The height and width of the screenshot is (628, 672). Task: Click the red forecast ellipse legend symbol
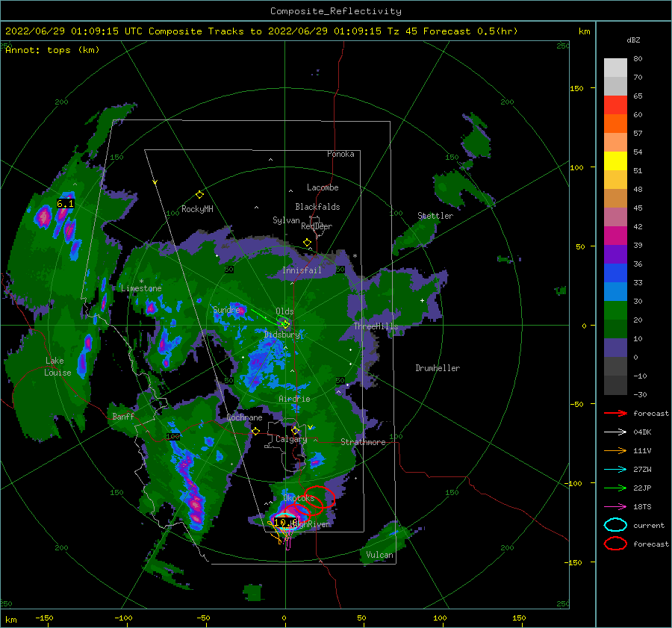coord(615,544)
